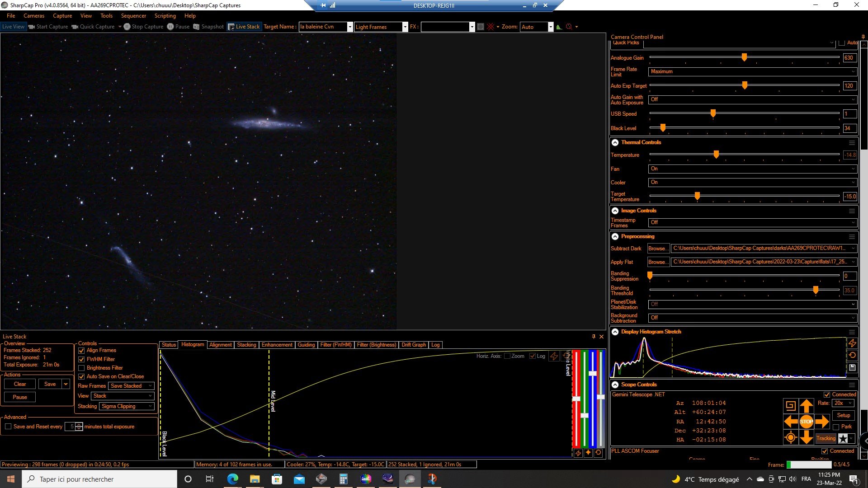Adjust the Target Temperature slider handle
Image resolution: width=868 pixels, height=488 pixels.
pyautogui.click(x=697, y=196)
